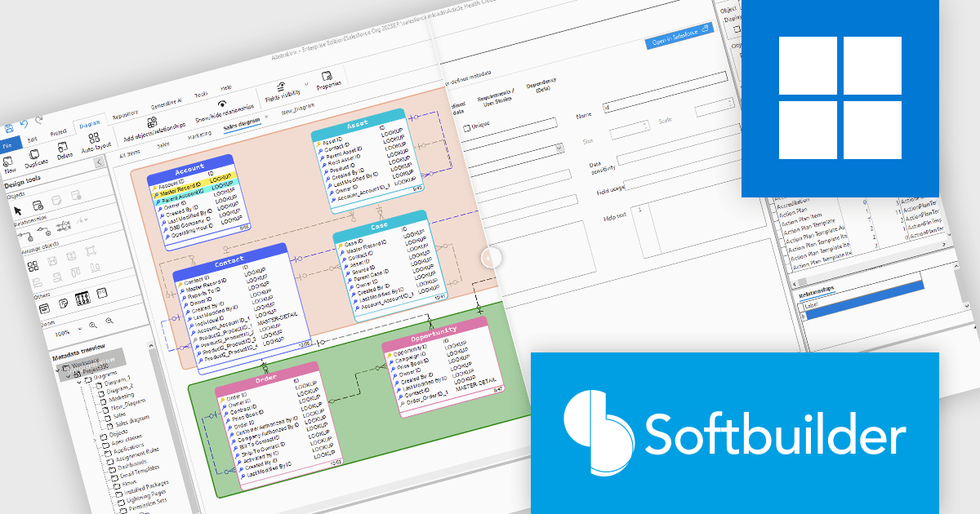
Task: Collapse the Diagrams node in Metadata treeview
Action: tap(80, 382)
